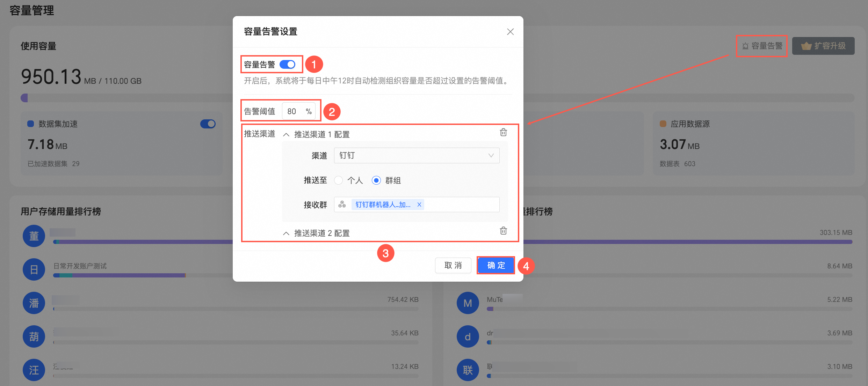
Task: Click the 董 user avatar
Action: point(34,236)
